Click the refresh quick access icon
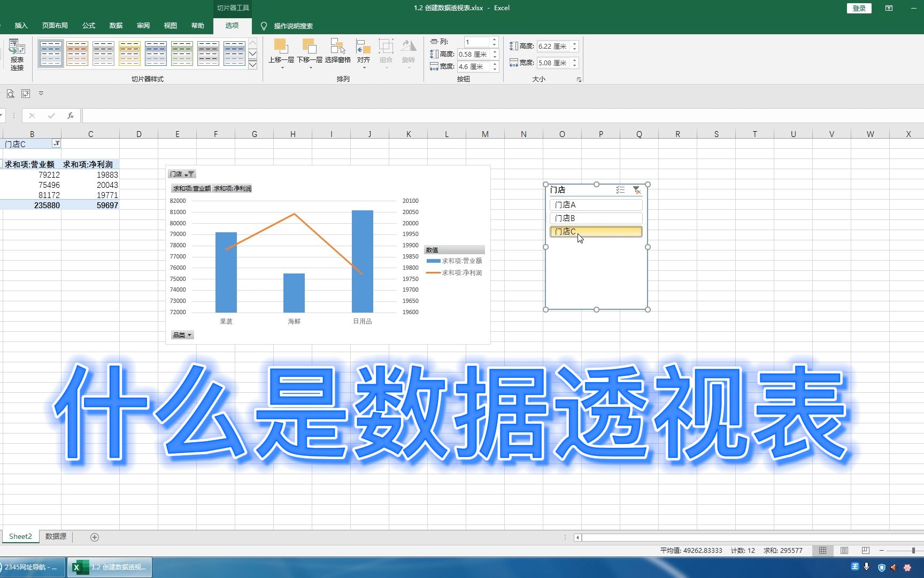Image resolution: width=924 pixels, height=578 pixels. point(26,94)
